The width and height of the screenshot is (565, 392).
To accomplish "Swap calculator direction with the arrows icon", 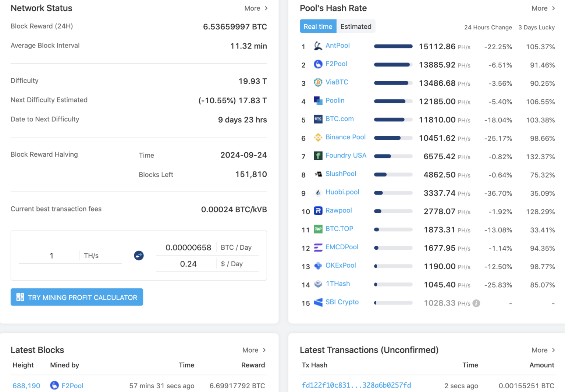I will coord(139,256).
